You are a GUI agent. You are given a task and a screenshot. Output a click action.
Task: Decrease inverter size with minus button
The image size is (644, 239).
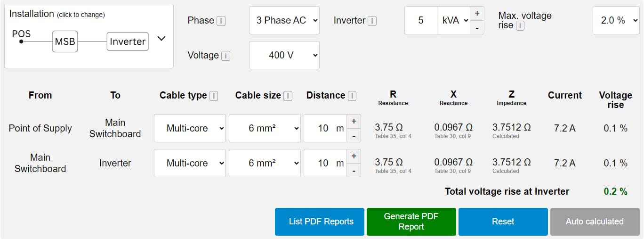477,27
